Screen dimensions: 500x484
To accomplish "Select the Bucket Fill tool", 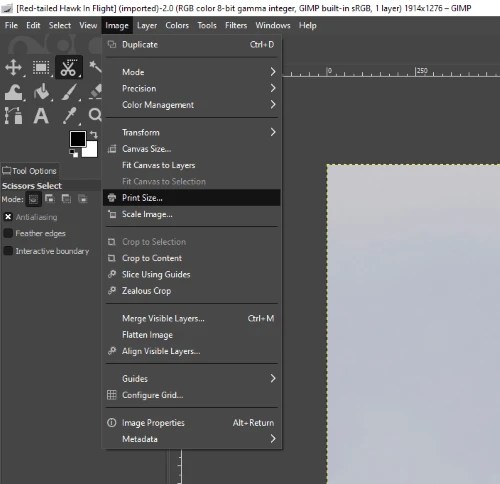I will (x=42, y=92).
